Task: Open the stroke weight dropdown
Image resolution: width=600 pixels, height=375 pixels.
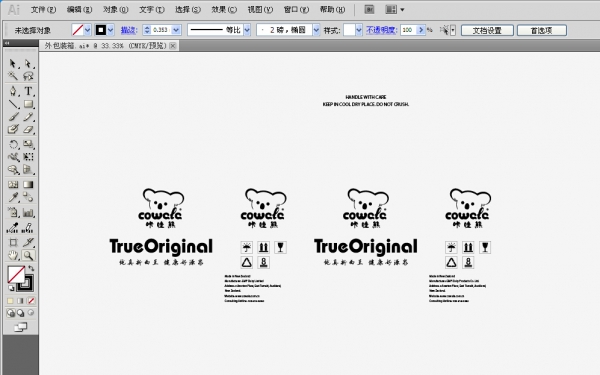Action: point(176,30)
